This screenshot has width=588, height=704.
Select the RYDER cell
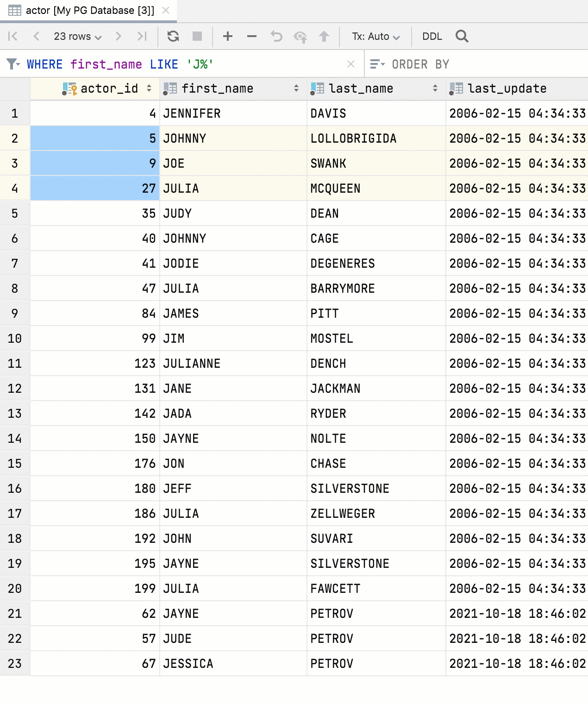(376, 414)
